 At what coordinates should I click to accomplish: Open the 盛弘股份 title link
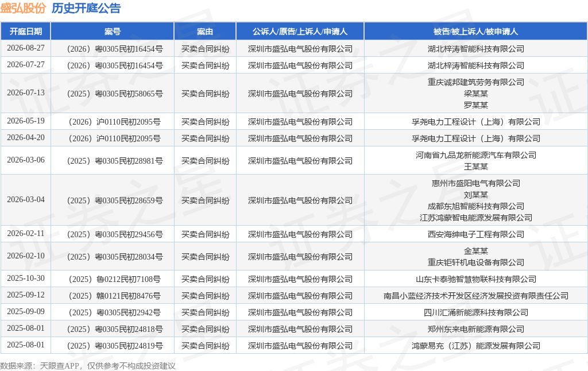[23, 8]
